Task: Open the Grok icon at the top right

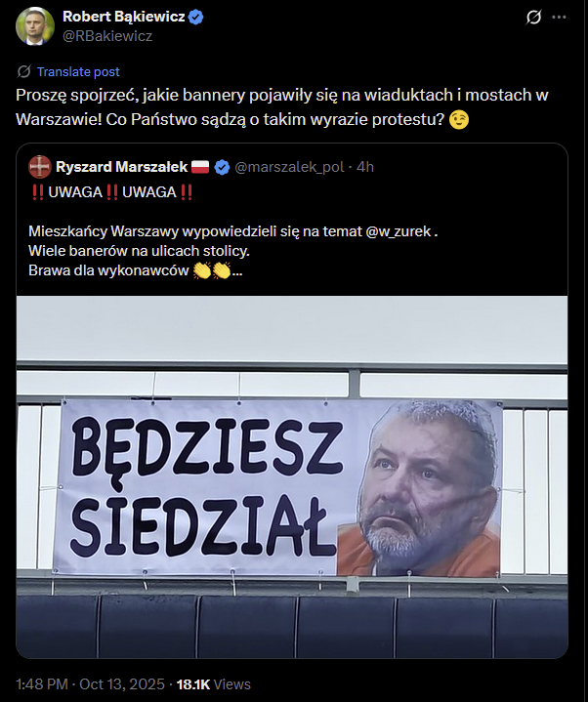Action: [533, 18]
